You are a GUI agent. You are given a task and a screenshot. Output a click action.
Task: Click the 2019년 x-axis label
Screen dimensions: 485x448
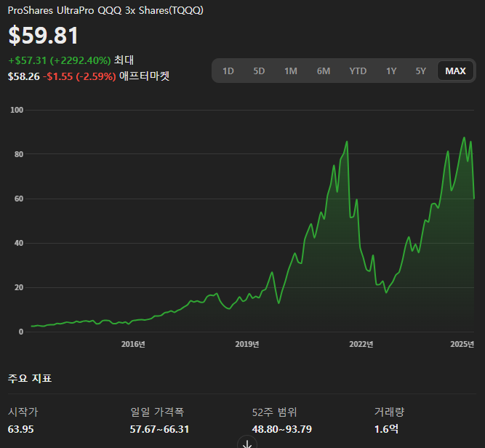[x=246, y=344]
